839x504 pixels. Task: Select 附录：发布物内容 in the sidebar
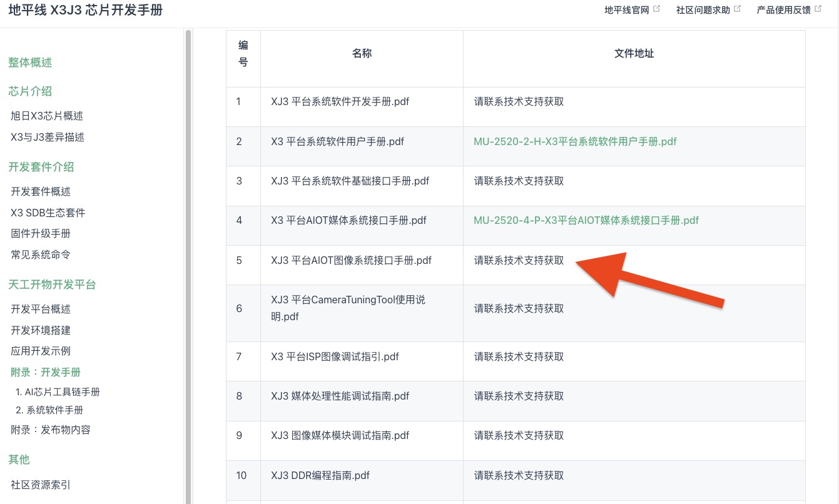click(x=51, y=430)
